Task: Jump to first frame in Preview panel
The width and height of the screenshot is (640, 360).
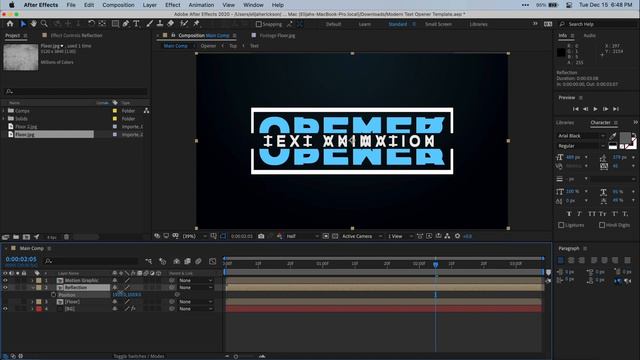Action: coord(576,109)
